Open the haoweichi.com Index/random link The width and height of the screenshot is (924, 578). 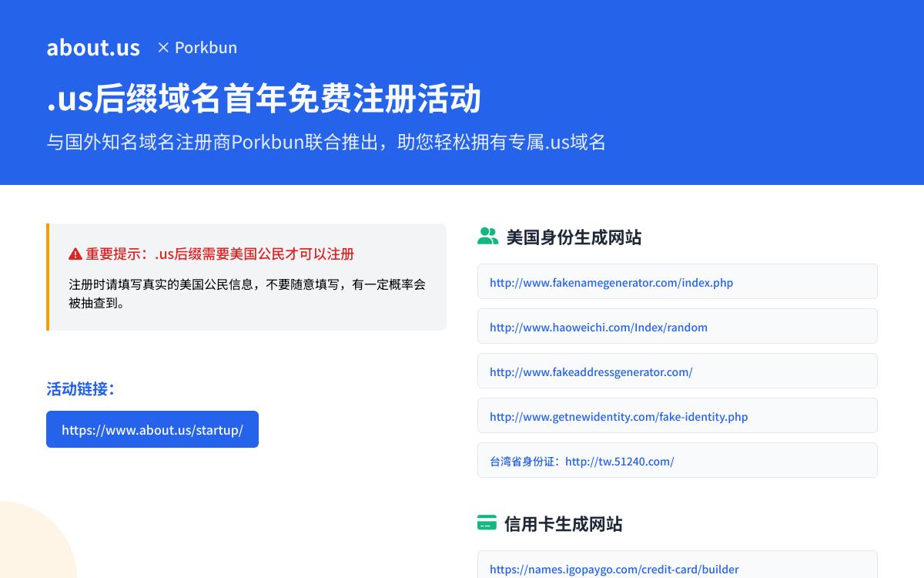pos(598,327)
